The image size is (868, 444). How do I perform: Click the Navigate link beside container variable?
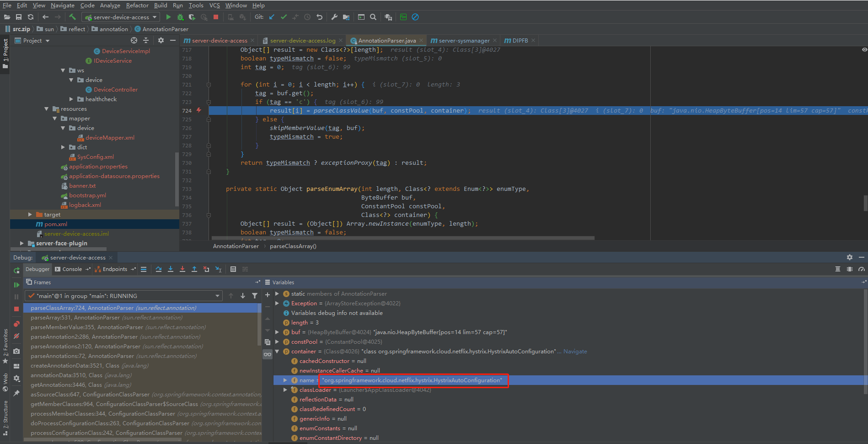[575, 352]
